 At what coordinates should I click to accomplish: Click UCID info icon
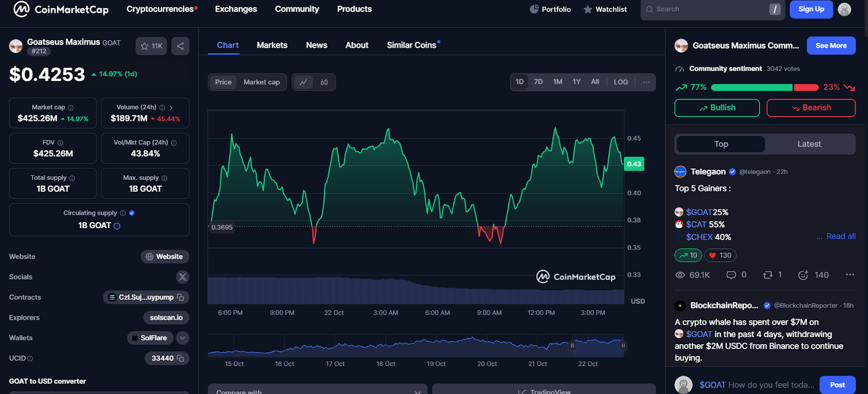tap(30, 359)
